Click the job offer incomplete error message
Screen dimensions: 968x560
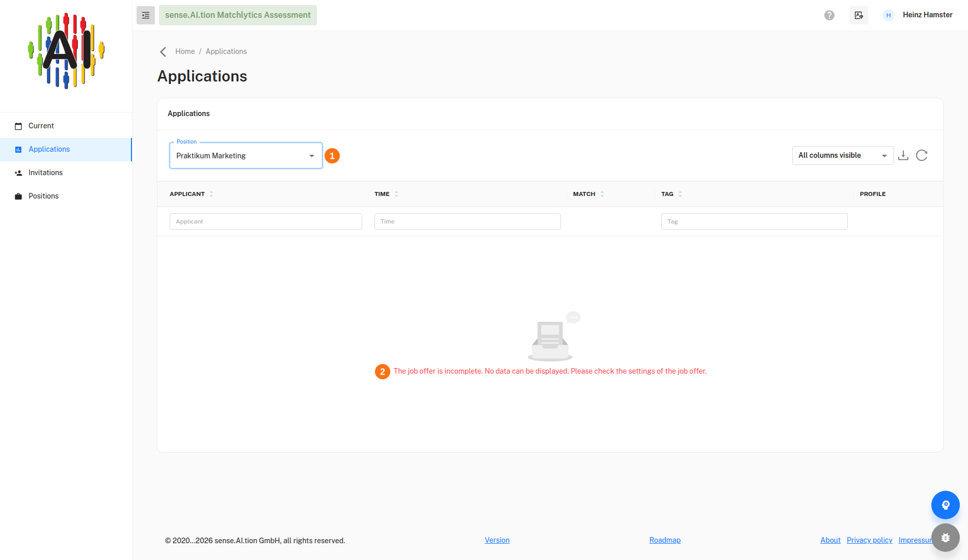(x=550, y=371)
